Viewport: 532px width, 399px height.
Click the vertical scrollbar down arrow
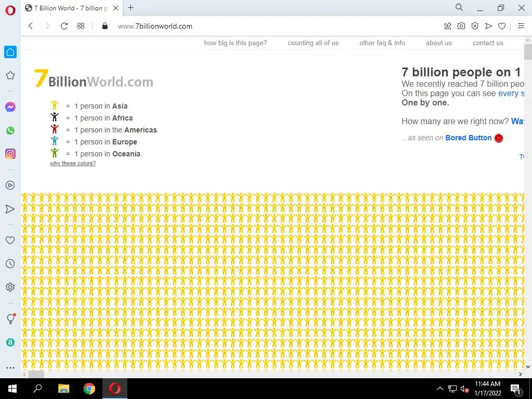coord(528,367)
